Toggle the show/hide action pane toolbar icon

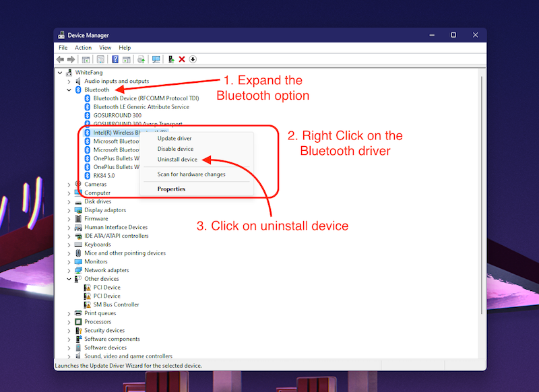[127, 59]
